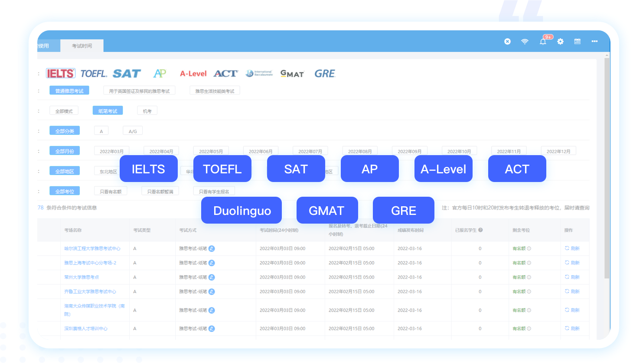Select 只看有名额 seat filter

click(111, 191)
